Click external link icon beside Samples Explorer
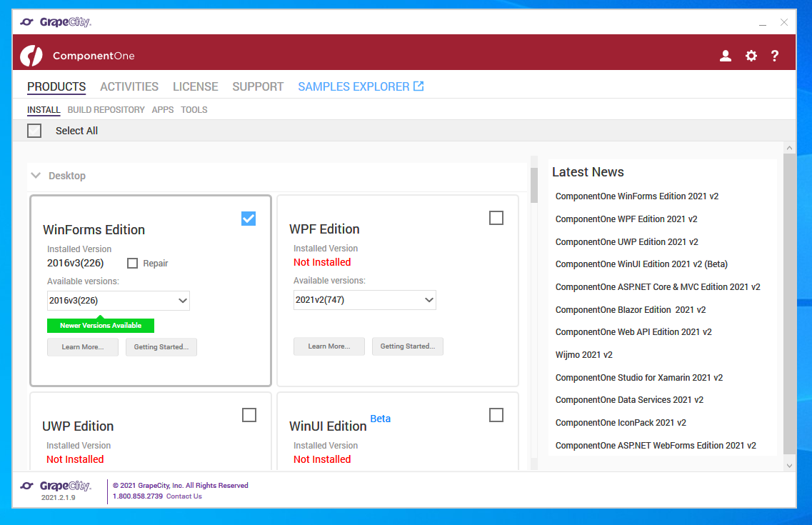This screenshot has height=525, width=812. [x=418, y=86]
